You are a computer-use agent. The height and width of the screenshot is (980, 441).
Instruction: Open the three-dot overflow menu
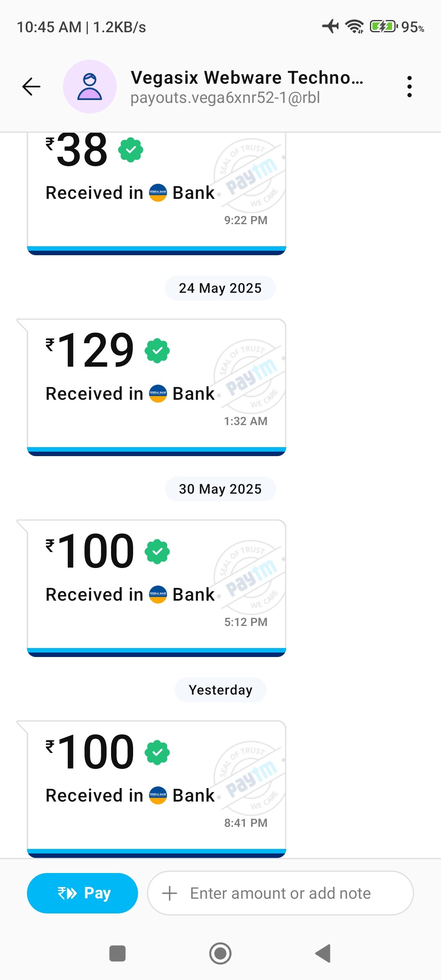[409, 87]
